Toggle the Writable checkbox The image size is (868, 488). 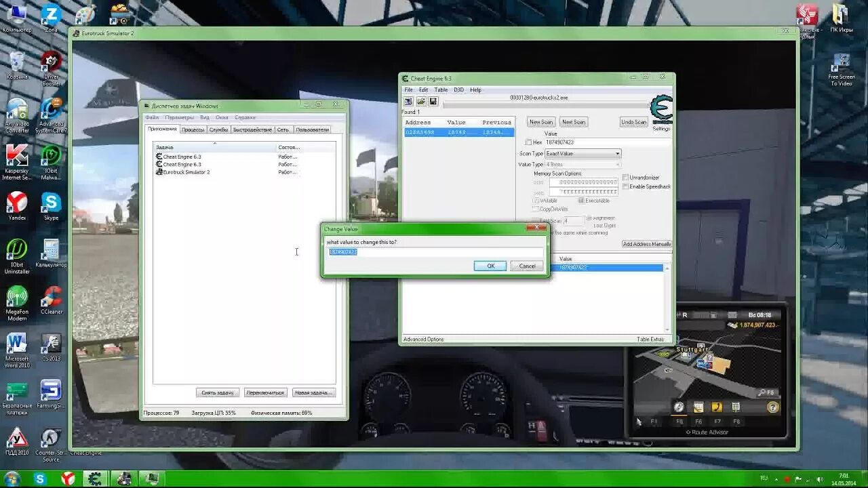[x=536, y=201]
